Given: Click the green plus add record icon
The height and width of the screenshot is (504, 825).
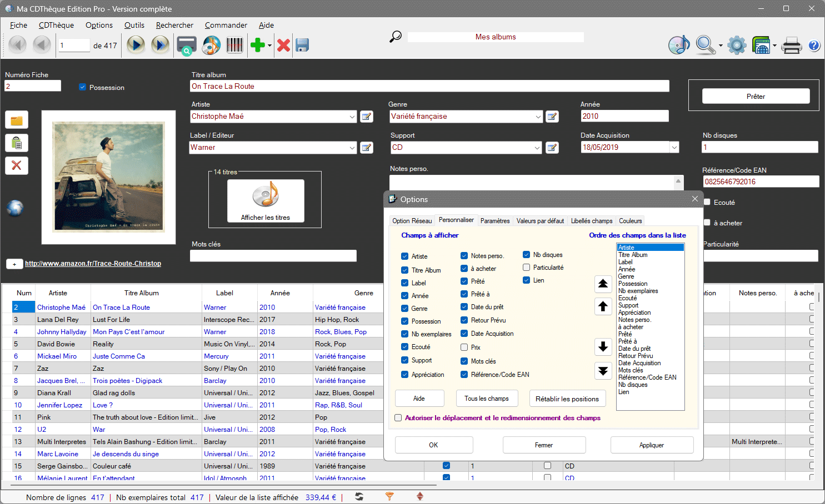Looking at the screenshot, I should coord(257,45).
